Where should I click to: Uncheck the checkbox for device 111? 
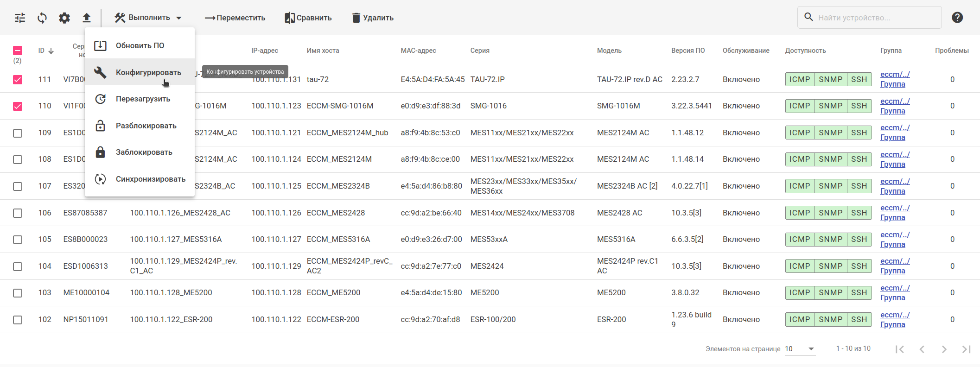[x=18, y=80]
